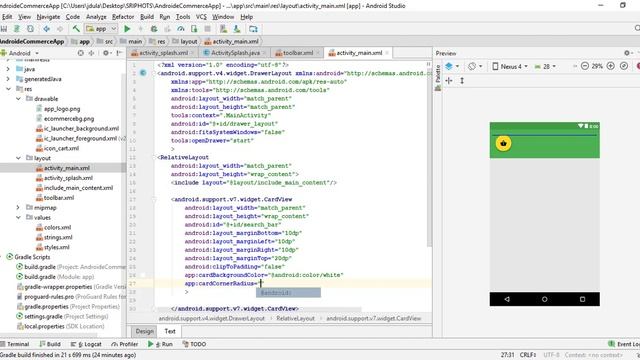Open the Refactor menu
The width and height of the screenshot is (640, 360).
click(x=123, y=17)
